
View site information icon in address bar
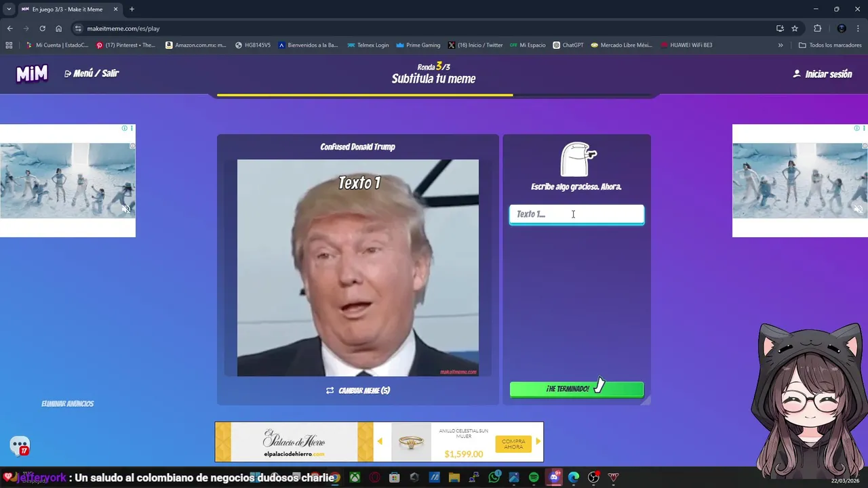(78, 28)
